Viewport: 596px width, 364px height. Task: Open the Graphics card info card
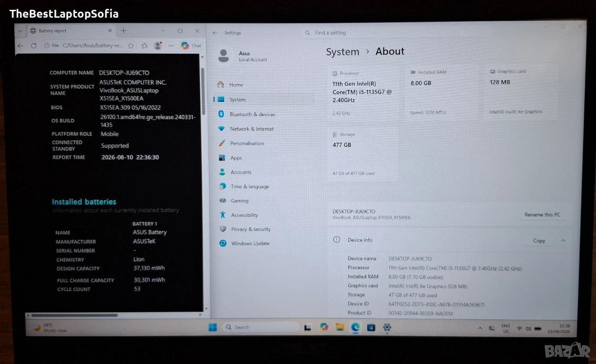point(522,91)
